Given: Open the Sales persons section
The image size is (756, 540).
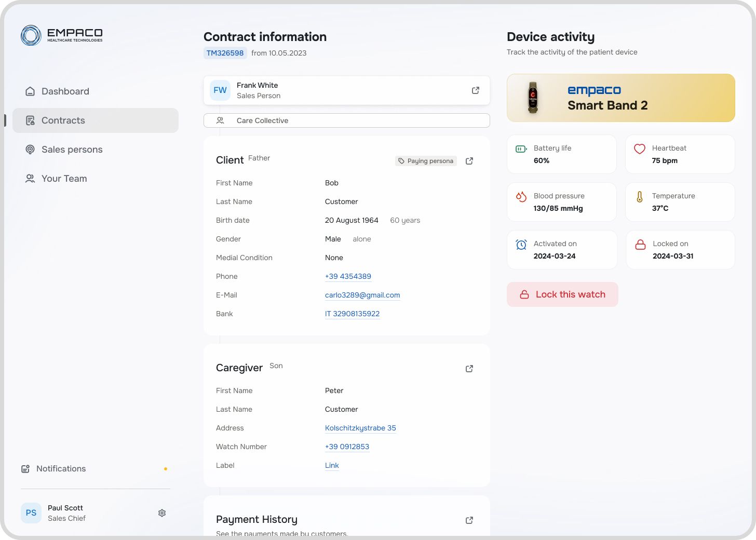Looking at the screenshot, I should click(x=72, y=150).
